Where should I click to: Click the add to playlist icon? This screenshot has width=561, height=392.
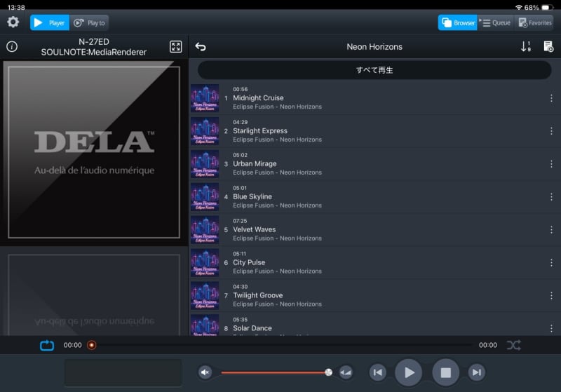point(548,47)
